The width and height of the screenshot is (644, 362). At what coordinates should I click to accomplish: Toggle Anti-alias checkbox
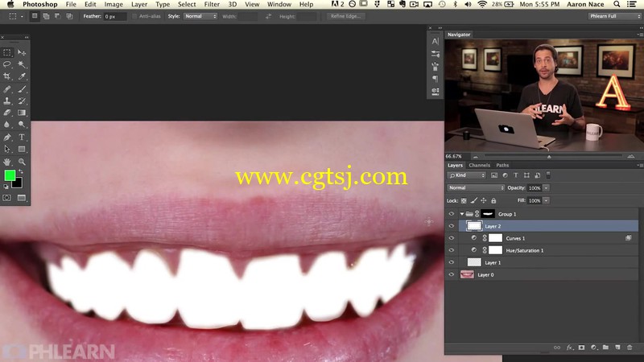click(x=134, y=16)
